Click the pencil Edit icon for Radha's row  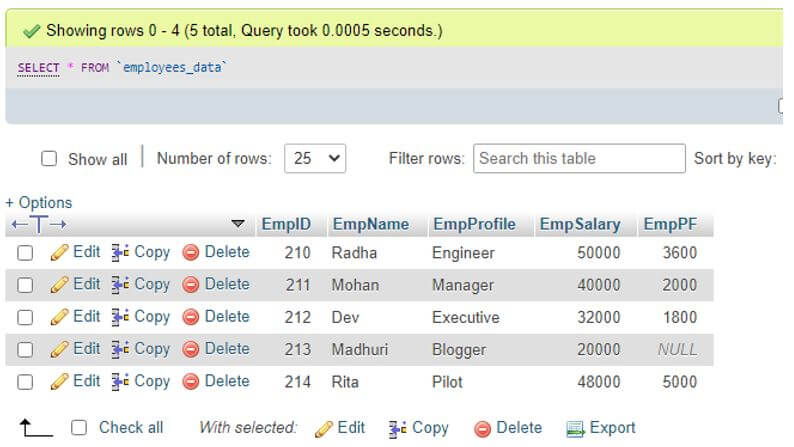pos(59,253)
